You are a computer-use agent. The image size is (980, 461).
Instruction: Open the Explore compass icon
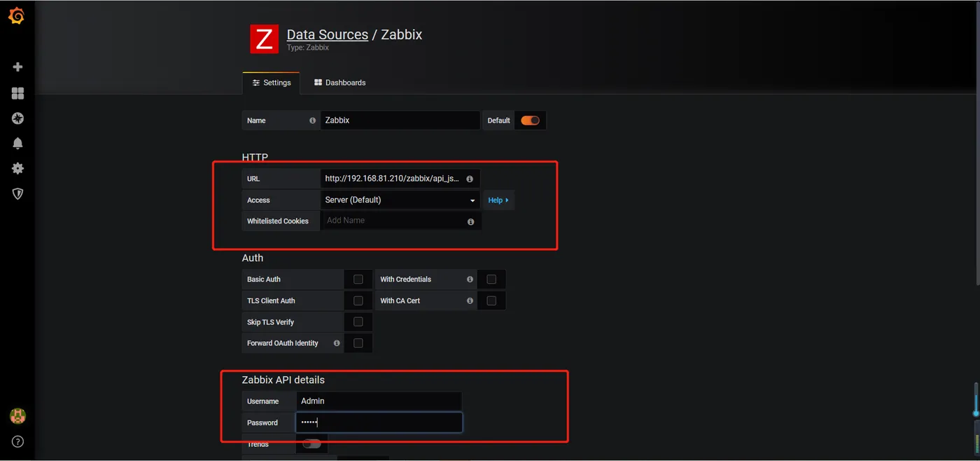click(x=18, y=118)
